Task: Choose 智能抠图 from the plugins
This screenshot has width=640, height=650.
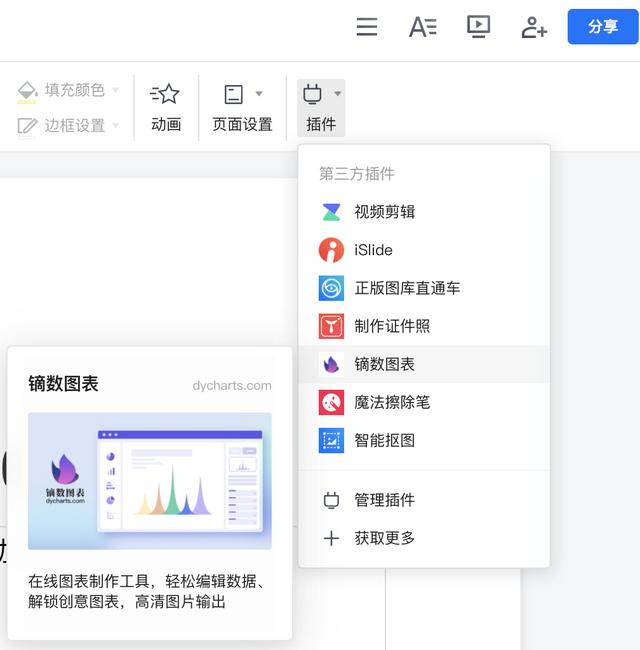Action: 424,441
